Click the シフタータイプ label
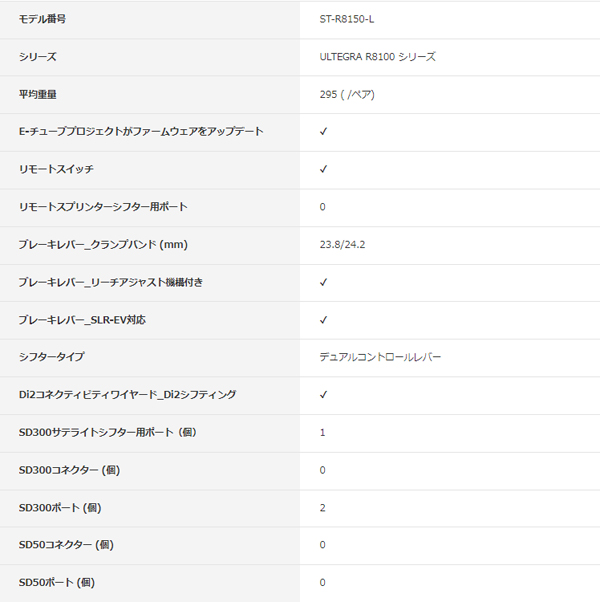Viewport: 600px width, 602px height. [x=52, y=357]
